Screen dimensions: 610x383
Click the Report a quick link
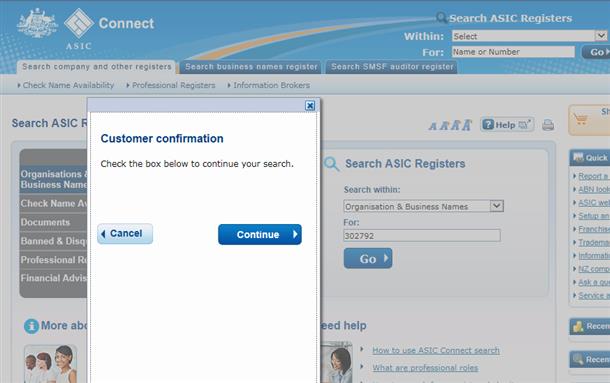[594, 176]
